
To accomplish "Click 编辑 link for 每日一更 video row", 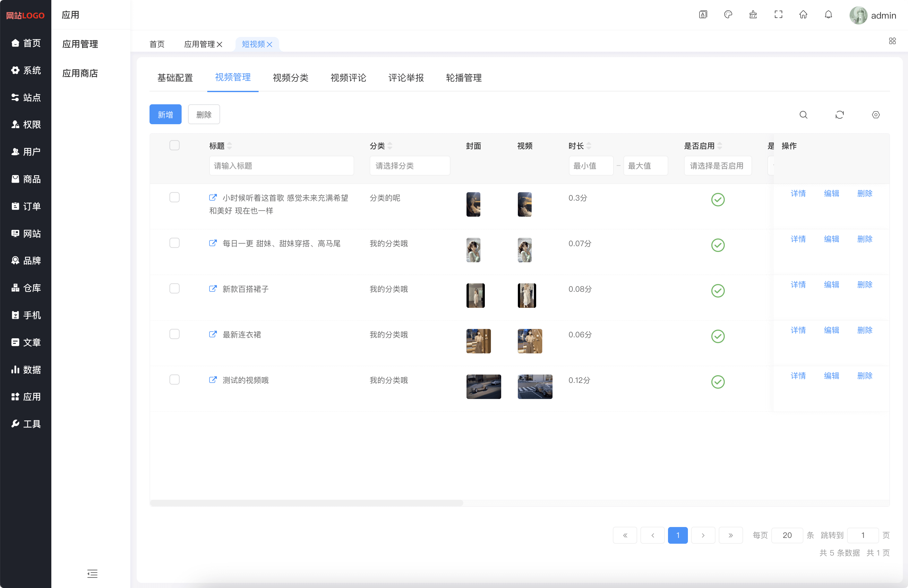I will [x=831, y=239].
